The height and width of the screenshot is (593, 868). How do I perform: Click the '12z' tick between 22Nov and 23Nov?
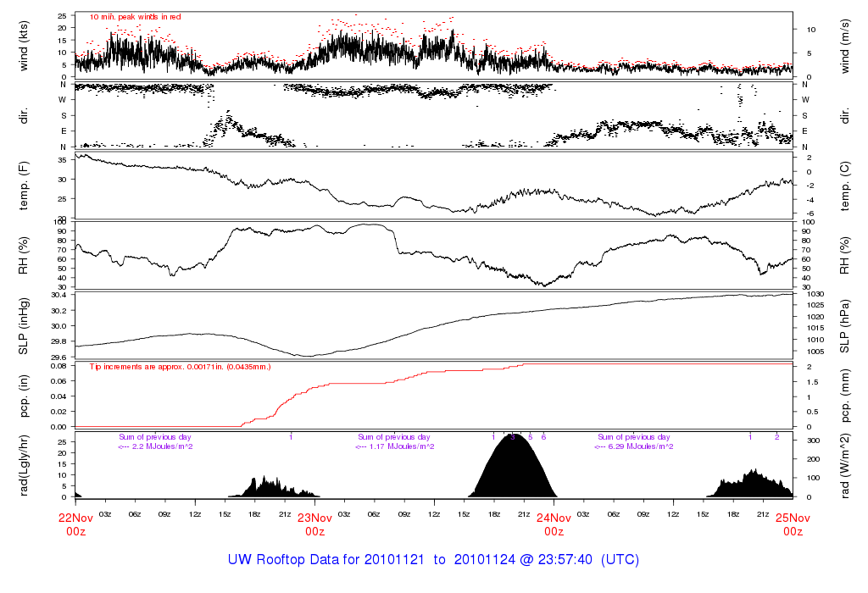coord(195,514)
